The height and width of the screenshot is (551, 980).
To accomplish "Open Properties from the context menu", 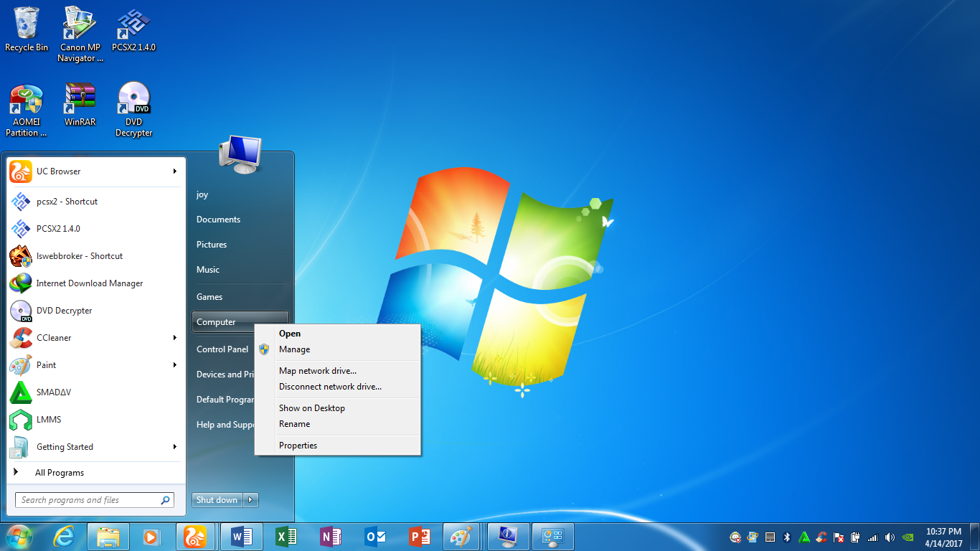I will 337,446.
